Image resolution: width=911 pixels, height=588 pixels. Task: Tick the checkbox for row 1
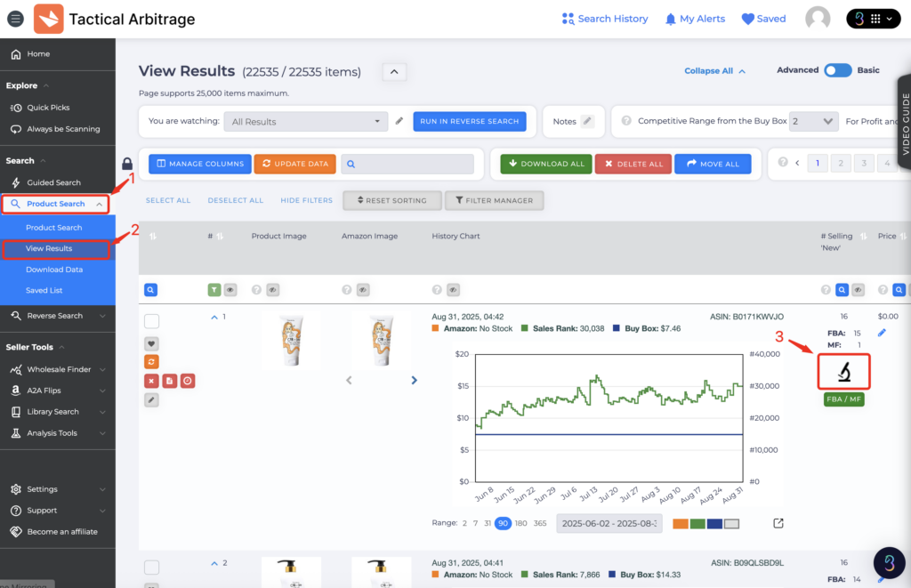tap(151, 321)
